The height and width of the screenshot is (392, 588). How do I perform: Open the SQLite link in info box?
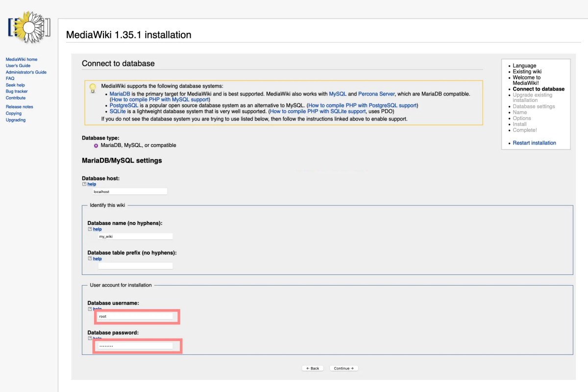click(118, 111)
